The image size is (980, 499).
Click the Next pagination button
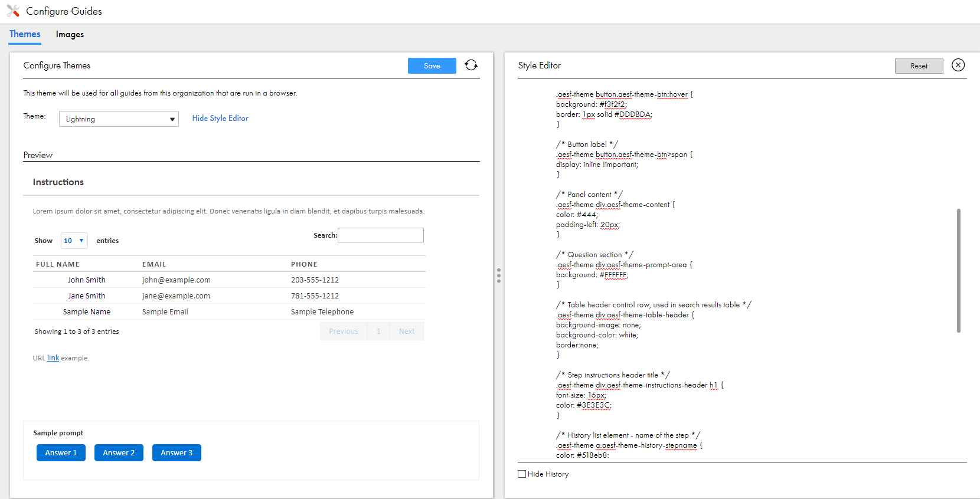pyautogui.click(x=407, y=331)
